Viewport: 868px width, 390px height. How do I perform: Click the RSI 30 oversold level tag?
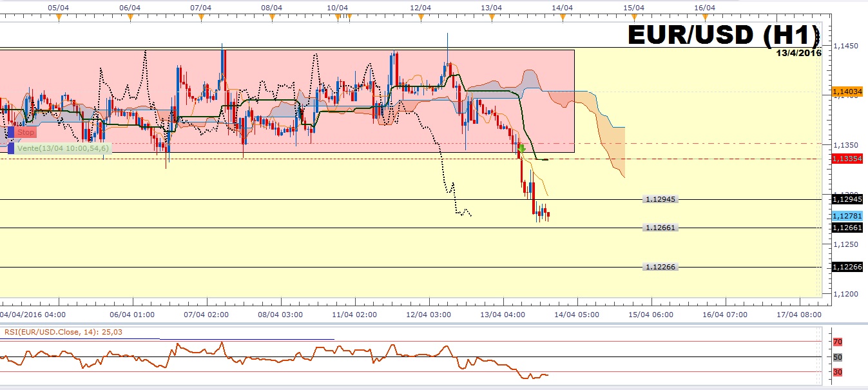(x=838, y=372)
